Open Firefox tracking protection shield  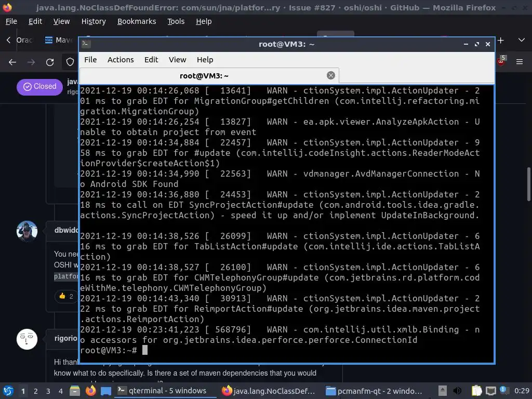click(x=70, y=62)
